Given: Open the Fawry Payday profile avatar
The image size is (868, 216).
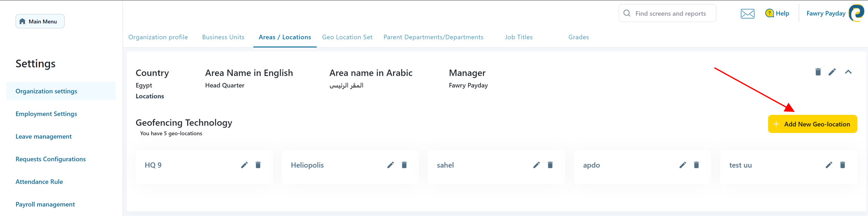Looking at the screenshot, I should (857, 13).
